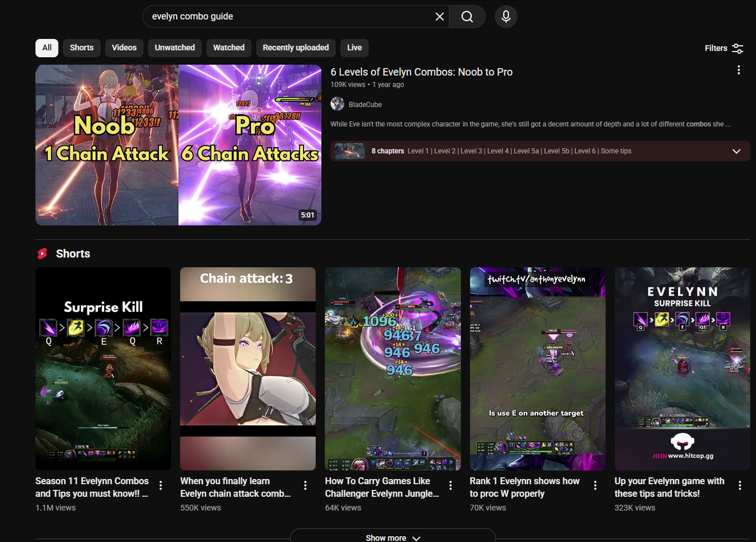Click the '70K views' count
Screen dimensions: 756x542
[x=488, y=508]
